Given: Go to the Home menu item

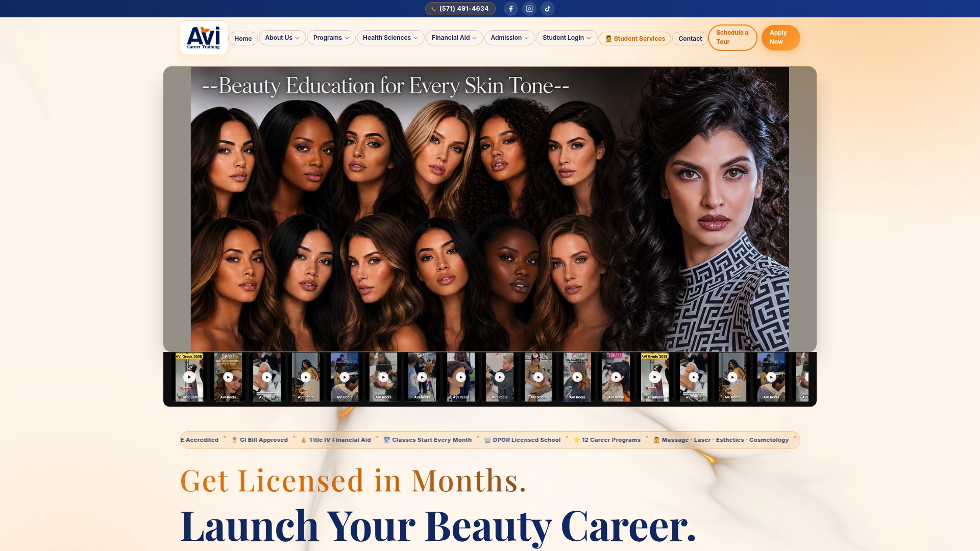Looking at the screenshot, I should pyautogui.click(x=243, y=39).
